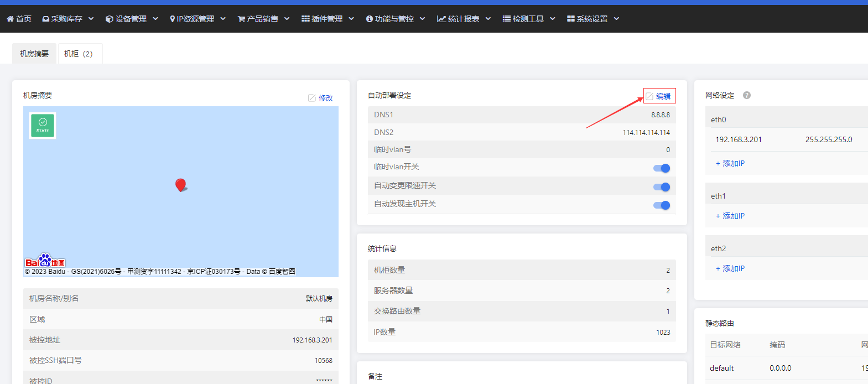Click the 交换路由数量 value 1
Image resolution: width=868 pixels, height=384 pixels.
(668, 312)
